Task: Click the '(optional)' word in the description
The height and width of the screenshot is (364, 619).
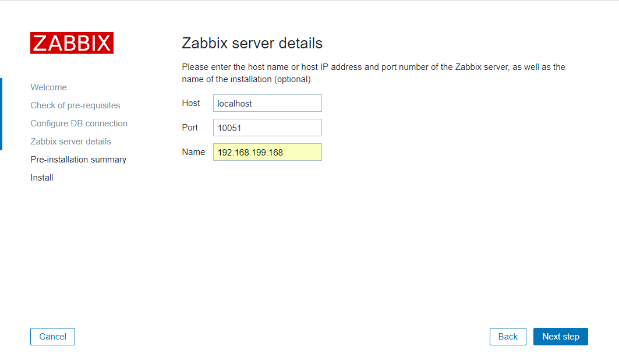Action: 293,79
